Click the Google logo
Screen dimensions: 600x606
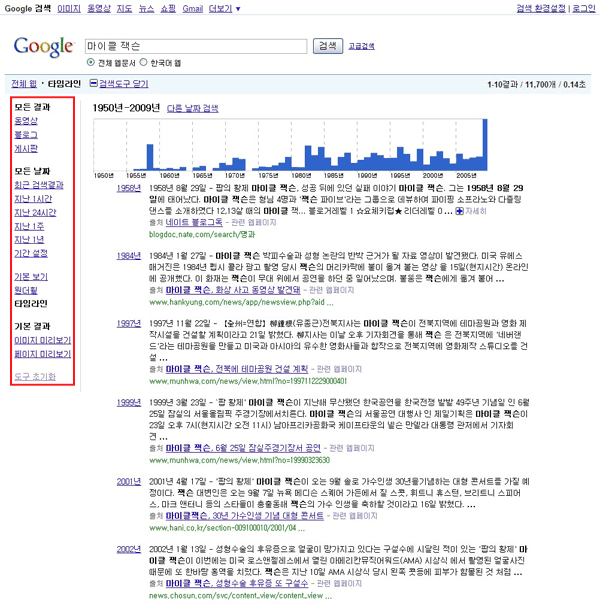point(43,47)
